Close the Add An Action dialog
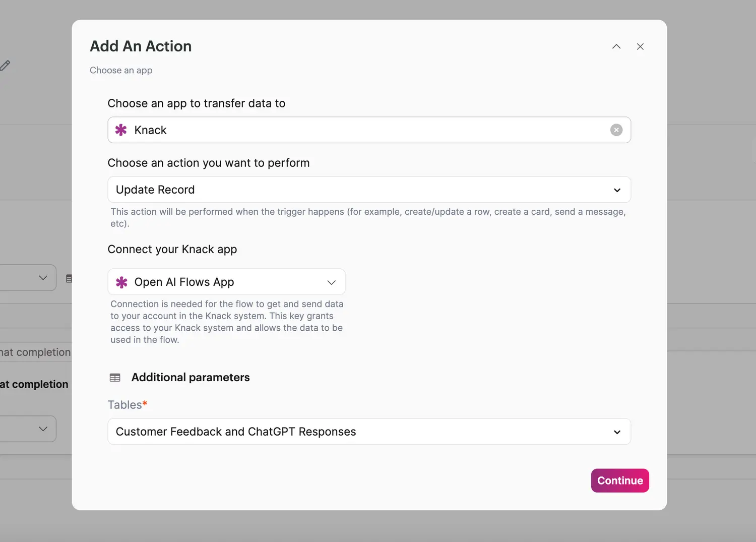The width and height of the screenshot is (756, 542). (640, 46)
